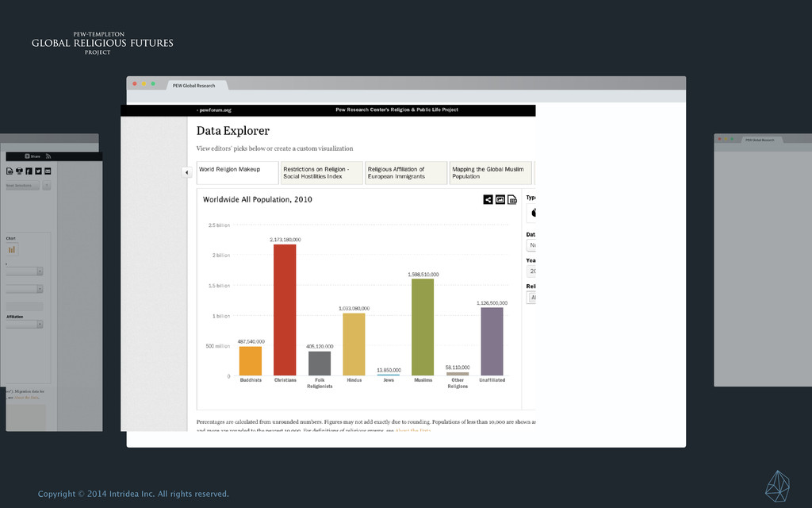This screenshot has height=508, width=812.
Task: Open Religious Affiliation of European Immigrants tab
Action: (407, 172)
